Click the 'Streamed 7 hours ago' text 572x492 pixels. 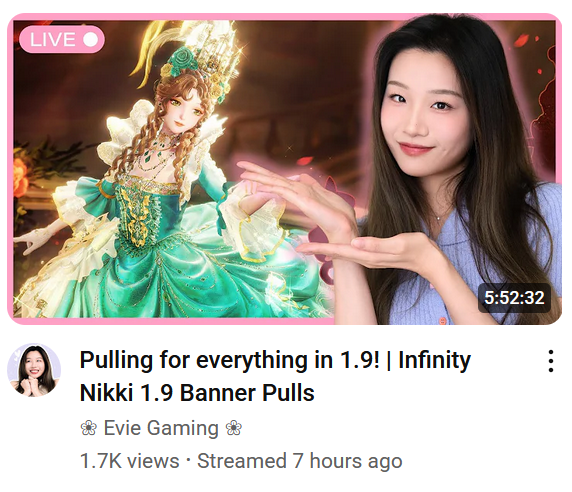click(299, 461)
